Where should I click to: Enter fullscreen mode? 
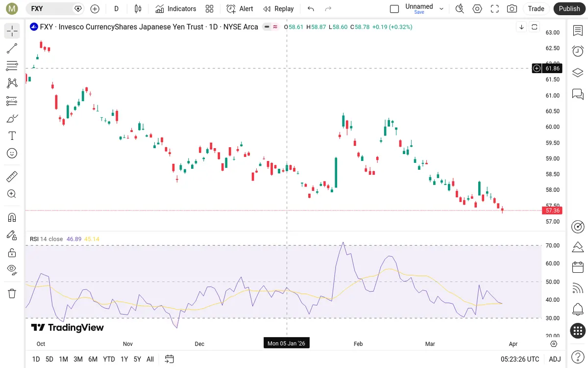[494, 8]
